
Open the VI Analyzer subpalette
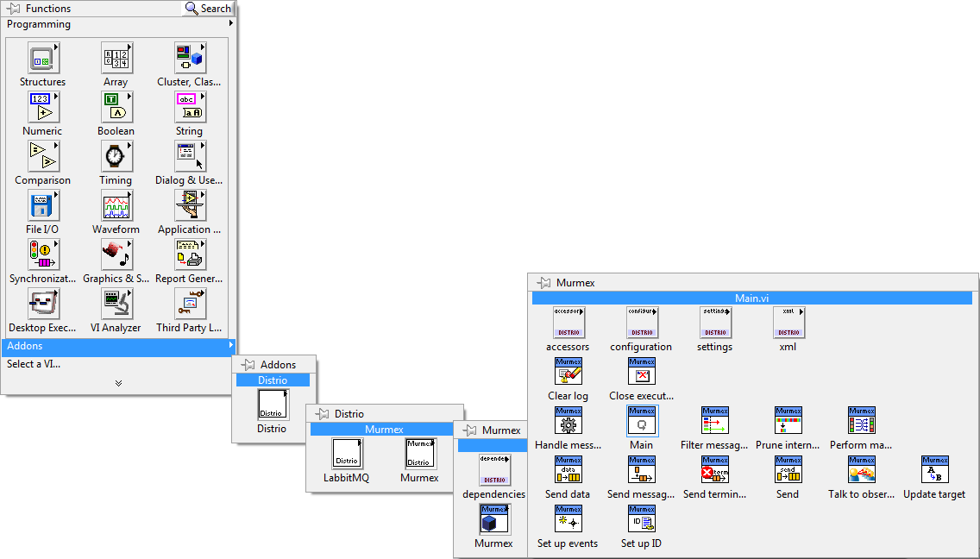pos(116,304)
